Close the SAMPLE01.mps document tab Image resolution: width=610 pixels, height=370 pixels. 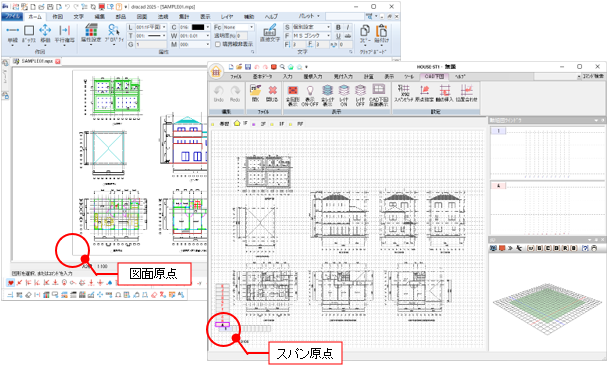[x=58, y=61]
